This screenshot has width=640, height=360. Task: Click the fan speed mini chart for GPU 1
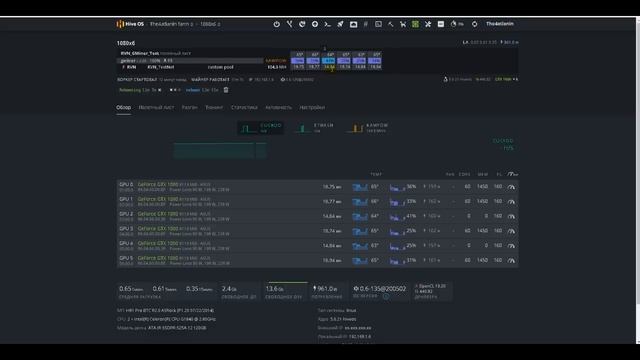[397, 202]
